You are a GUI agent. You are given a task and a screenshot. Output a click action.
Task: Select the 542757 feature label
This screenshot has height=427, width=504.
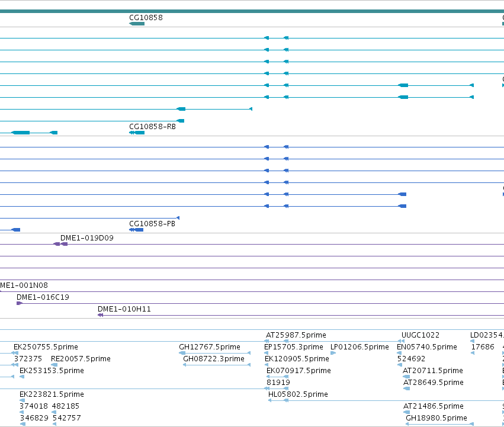pos(66,418)
